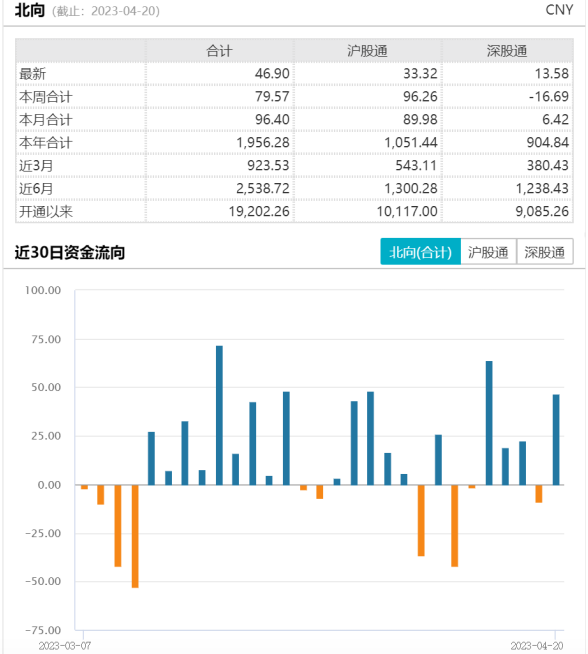Click the tallest blue bar in chart

tap(219, 415)
